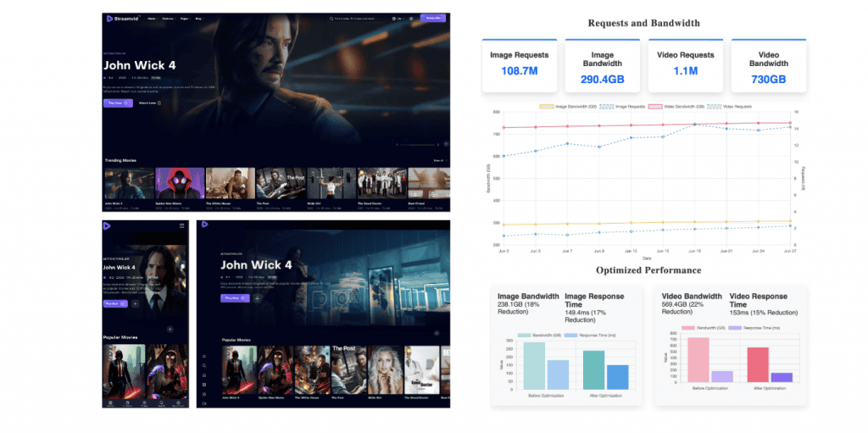Open The Post poster in the tablet Popular Movies row
868x433 pixels.
348,370
